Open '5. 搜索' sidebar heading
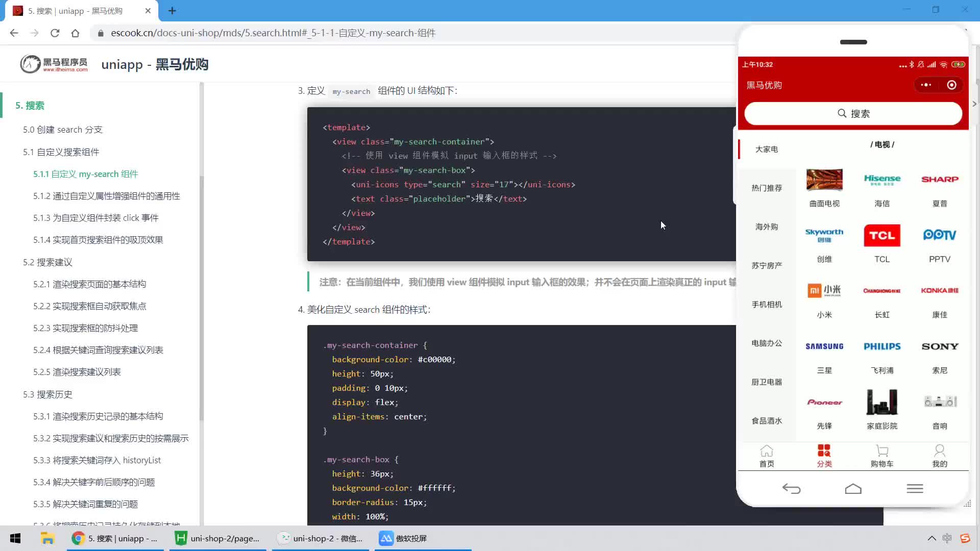Image resolution: width=980 pixels, height=551 pixels. tap(30, 106)
